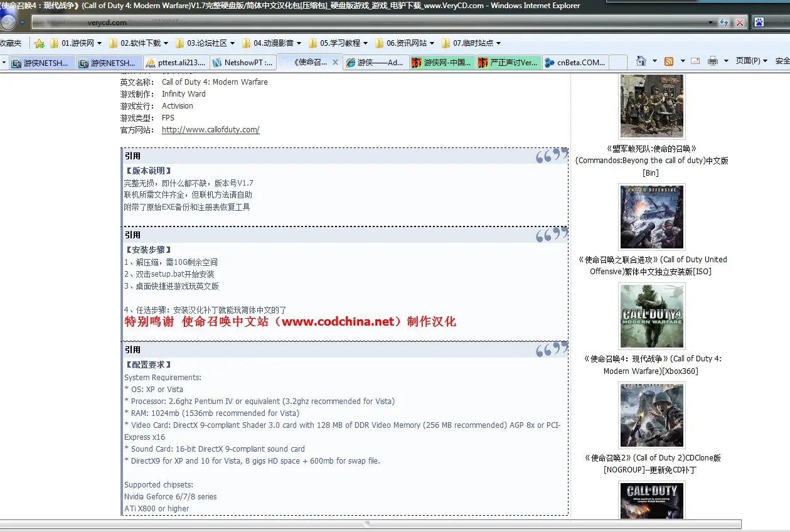The height and width of the screenshot is (532, 790).
Task: Open the callofduty.com official site link
Action: 210,129
